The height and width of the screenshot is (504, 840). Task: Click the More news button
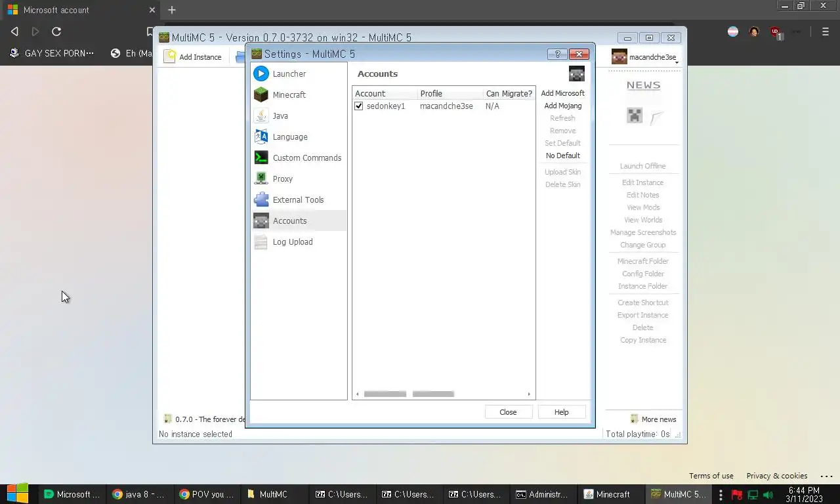tap(653, 419)
